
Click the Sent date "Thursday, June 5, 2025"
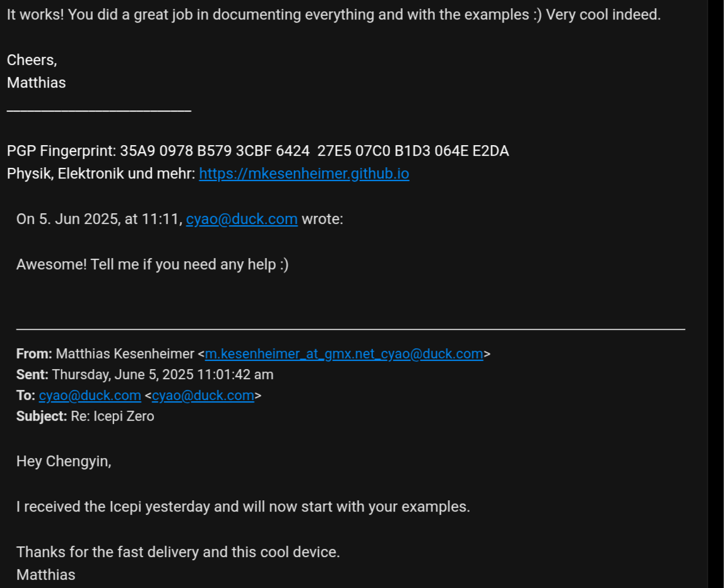pyautogui.click(x=123, y=374)
